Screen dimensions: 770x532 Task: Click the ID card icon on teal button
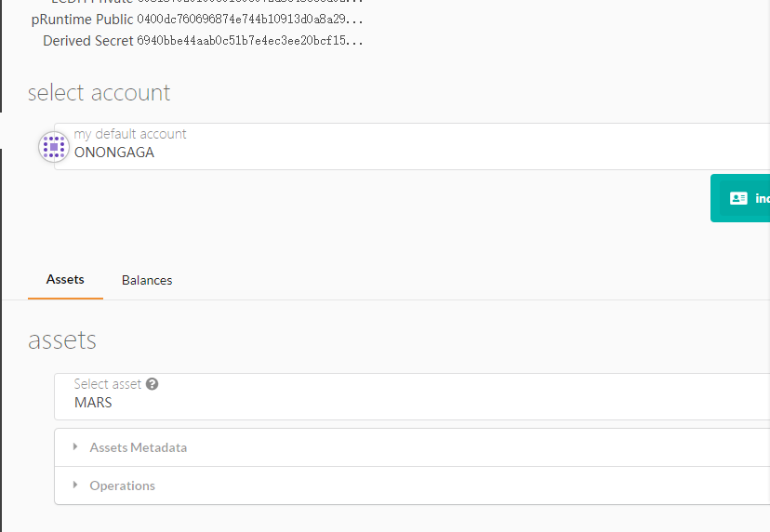click(x=738, y=198)
